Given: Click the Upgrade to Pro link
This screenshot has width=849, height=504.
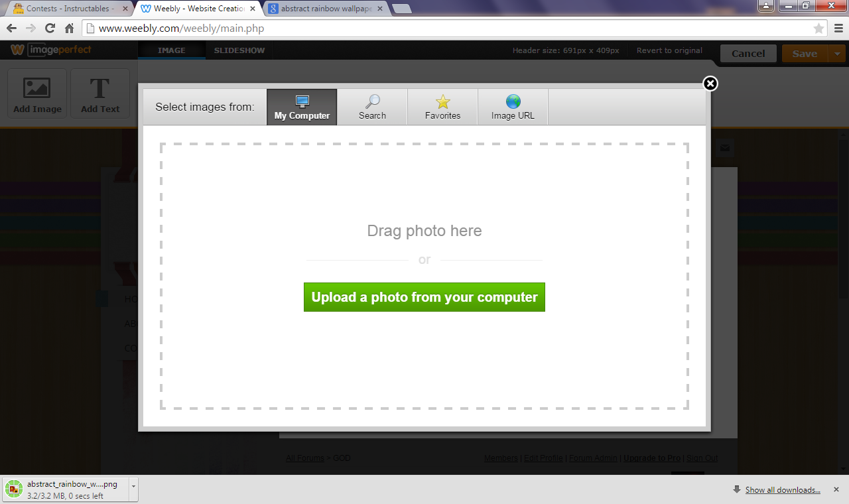Looking at the screenshot, I should point(652,458).
